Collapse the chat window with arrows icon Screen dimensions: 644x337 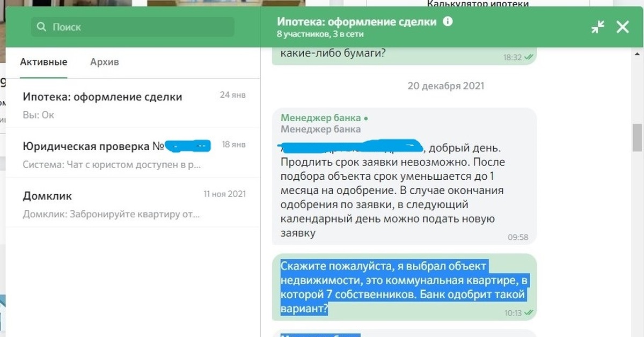pyautogui.click(x=598, y=27)
